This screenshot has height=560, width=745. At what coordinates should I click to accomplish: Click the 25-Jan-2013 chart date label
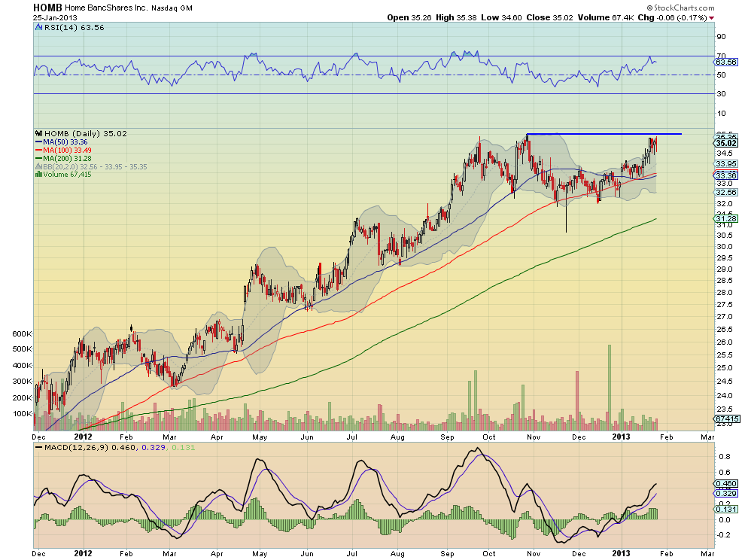coord(55,17)
